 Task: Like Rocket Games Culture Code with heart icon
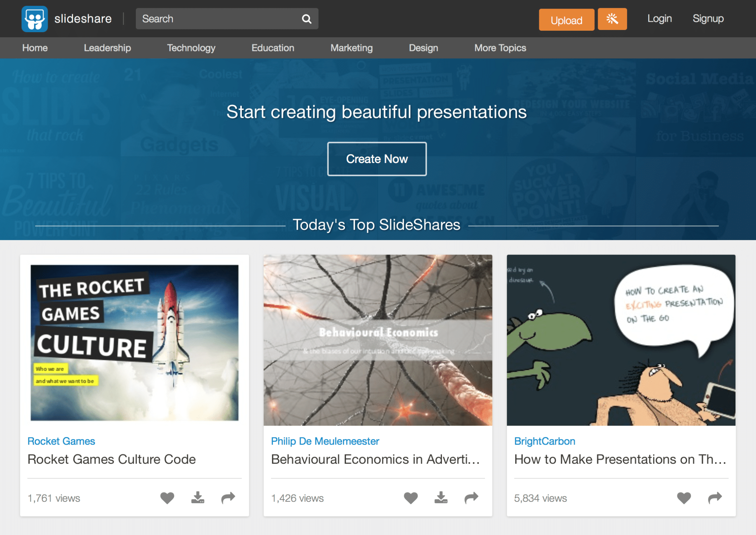(167, 498)
